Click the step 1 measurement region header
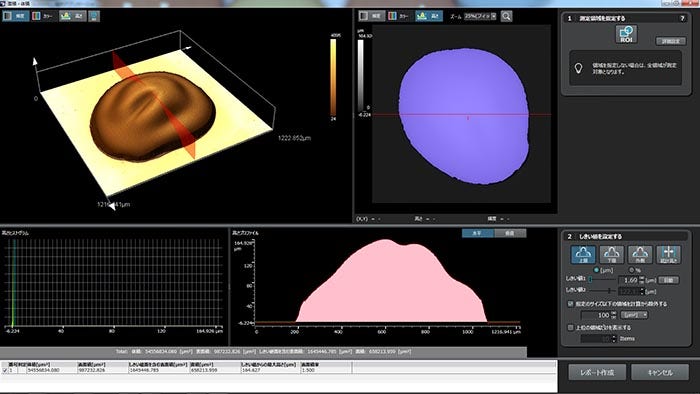This screenshot has width=700, height=394. (626, 18)
